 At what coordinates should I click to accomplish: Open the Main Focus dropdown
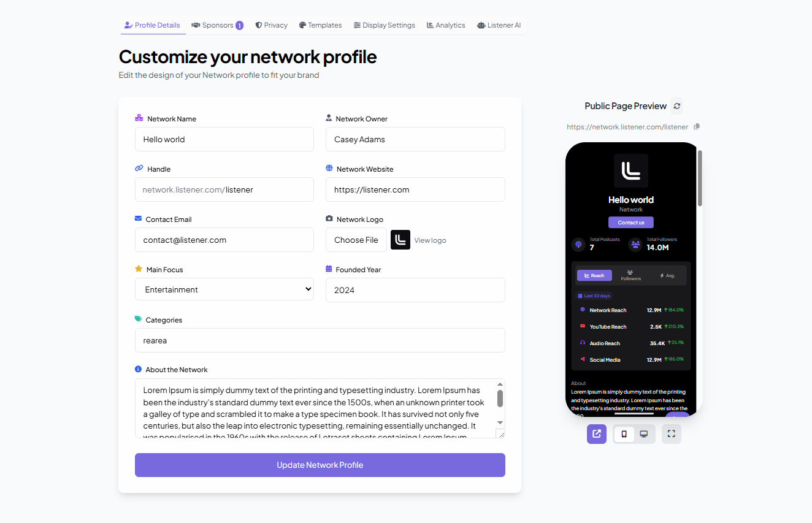tap(224, 289)
